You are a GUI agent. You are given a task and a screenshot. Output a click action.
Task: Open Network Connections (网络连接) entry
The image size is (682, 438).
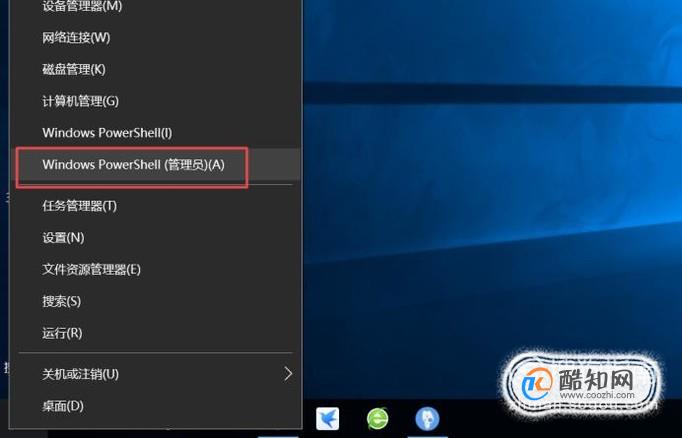(x=155, y=38)
